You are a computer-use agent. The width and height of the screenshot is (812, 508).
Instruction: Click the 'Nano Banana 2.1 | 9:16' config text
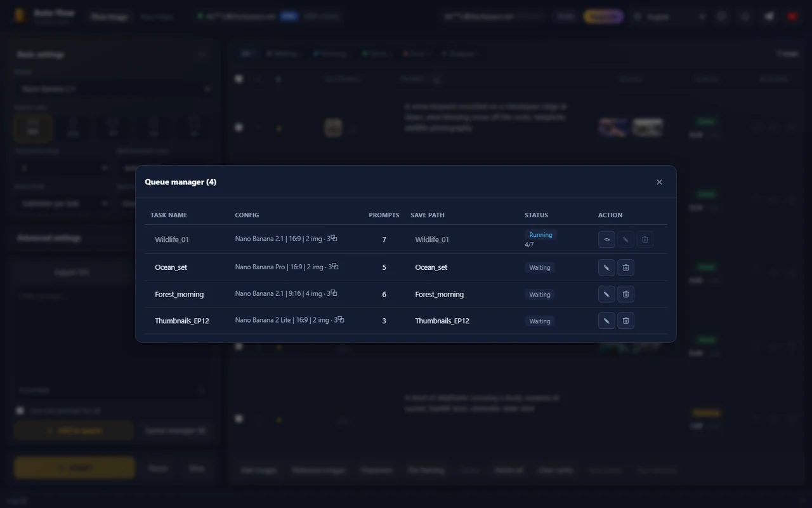pyautogui.click(x=268, y=294)
